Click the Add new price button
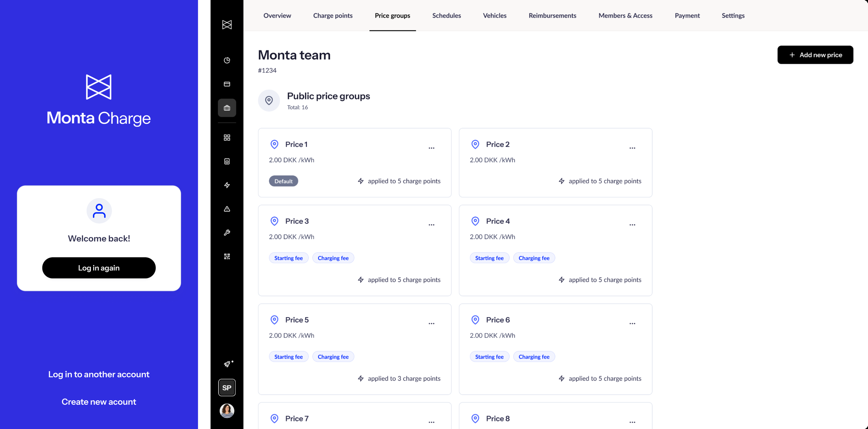Screen dimensions: 868x429 pyautogui.click(x=815, y=55)
